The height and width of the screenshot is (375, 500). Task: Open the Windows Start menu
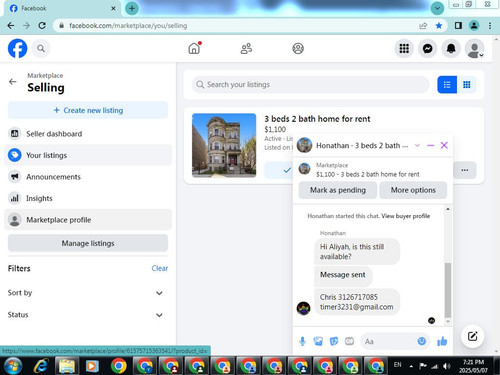click(13, 366)
